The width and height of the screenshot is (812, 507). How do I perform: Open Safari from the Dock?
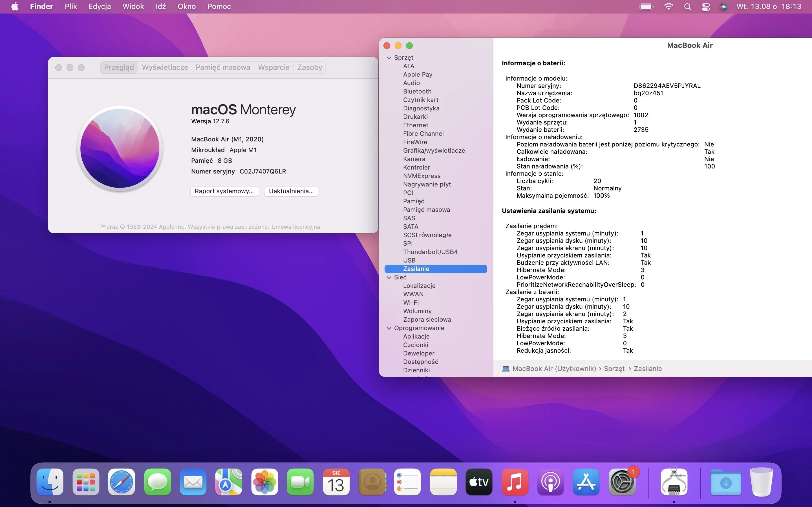121,482
